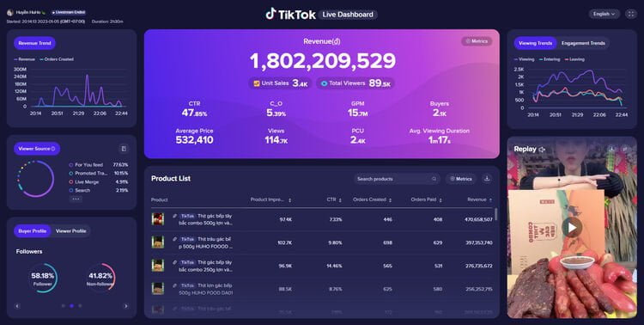Toggle the Revenue legend series in Revenue Trend

[x=24, y=59]
